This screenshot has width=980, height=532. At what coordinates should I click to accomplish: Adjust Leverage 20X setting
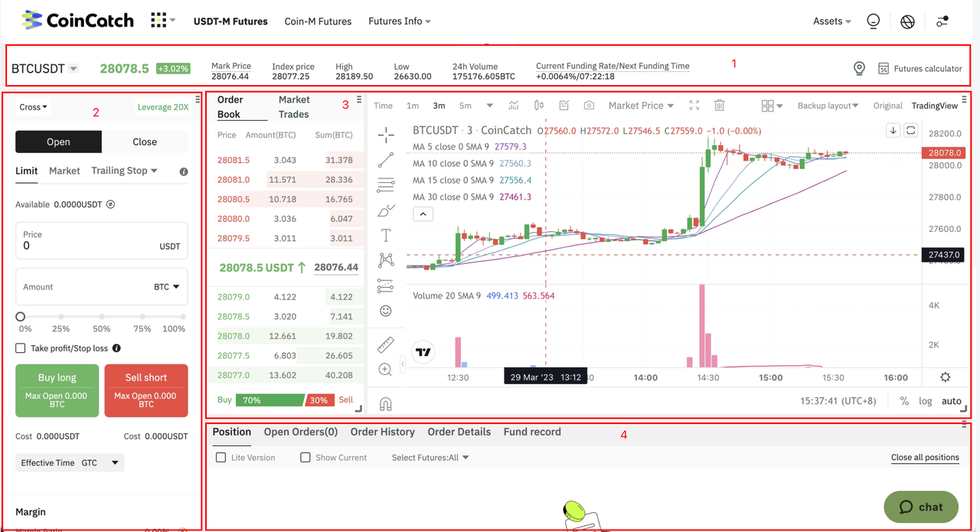pyautogui.click(x=163, y=107)
